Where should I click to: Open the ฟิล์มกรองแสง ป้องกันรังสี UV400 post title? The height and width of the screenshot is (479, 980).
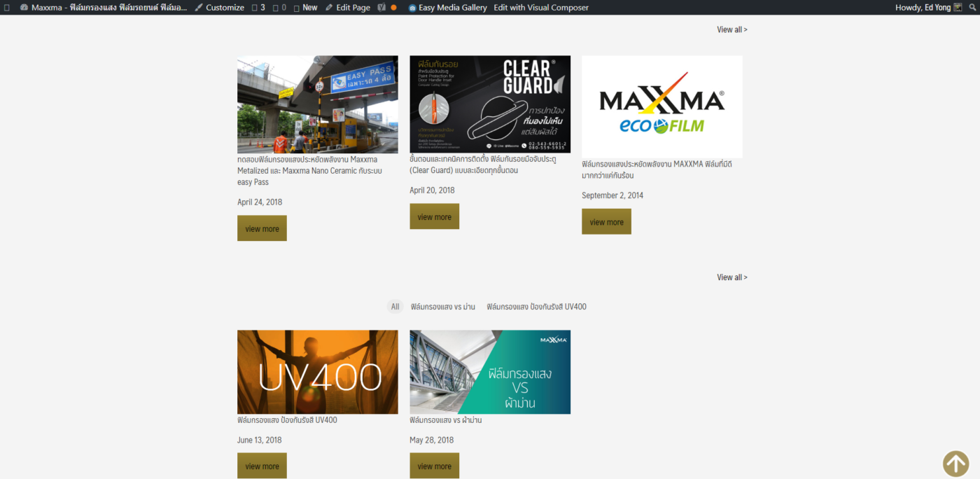(287, 420)
